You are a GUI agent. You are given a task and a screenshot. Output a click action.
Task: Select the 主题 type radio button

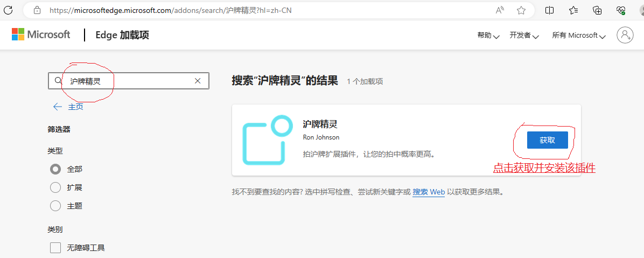55,206
